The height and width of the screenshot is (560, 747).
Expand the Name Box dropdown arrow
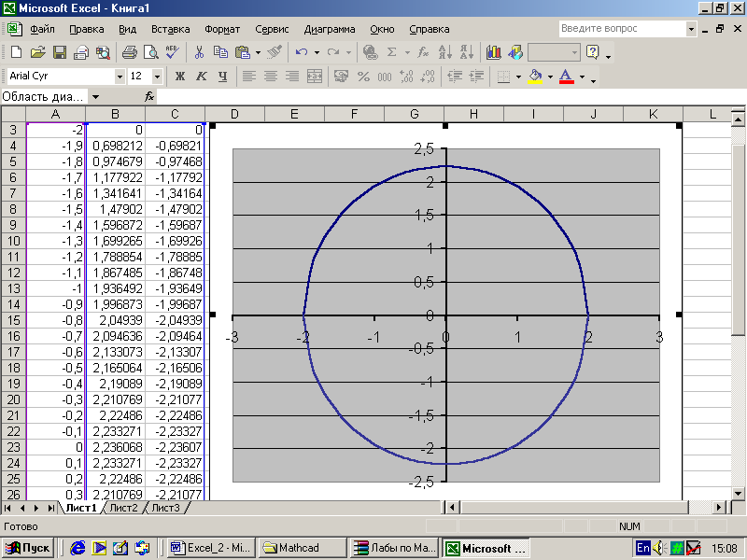pos(95,97)
